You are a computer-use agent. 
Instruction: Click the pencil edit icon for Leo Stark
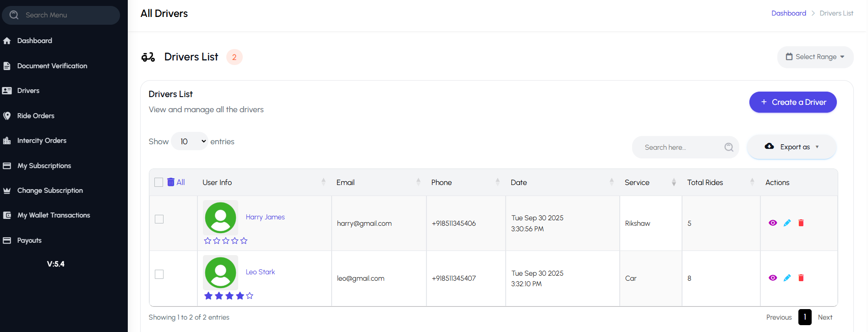787,278
